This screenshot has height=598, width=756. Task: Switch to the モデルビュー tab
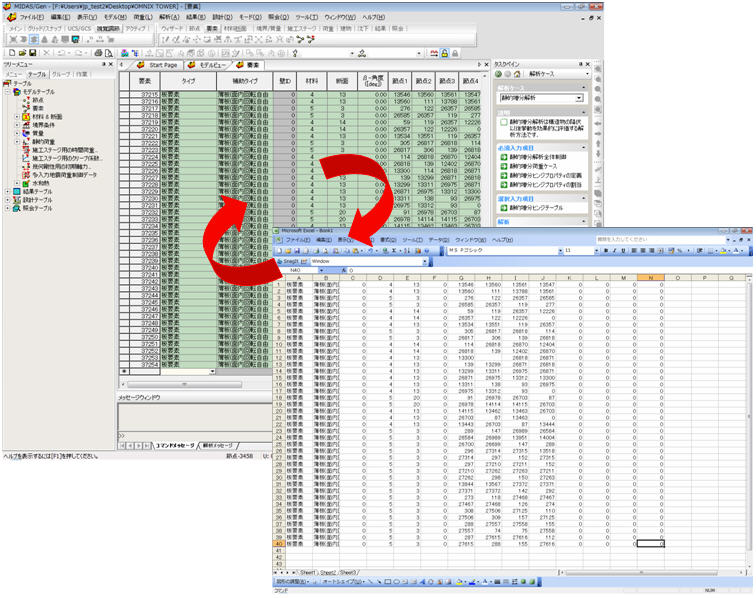[208, 65]
